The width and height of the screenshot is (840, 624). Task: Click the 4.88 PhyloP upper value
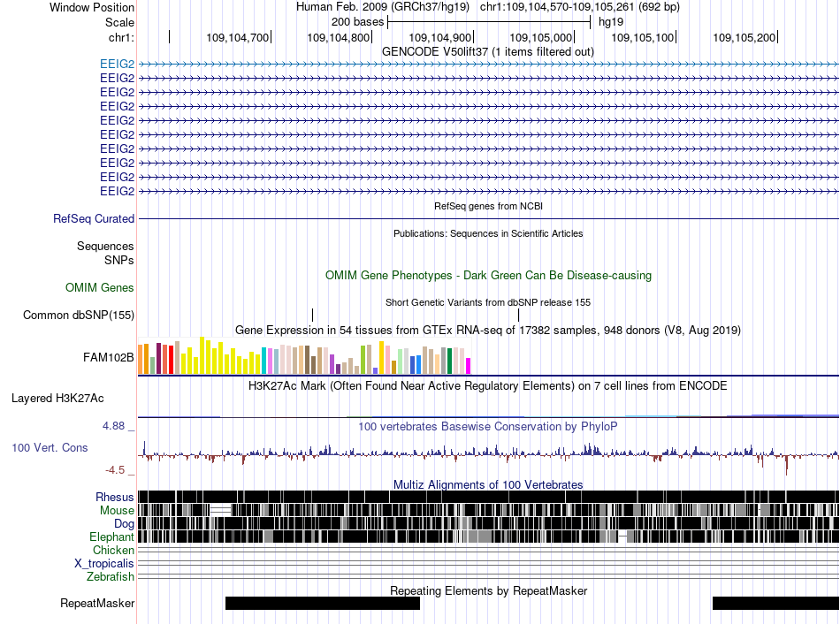click(113, 426)
